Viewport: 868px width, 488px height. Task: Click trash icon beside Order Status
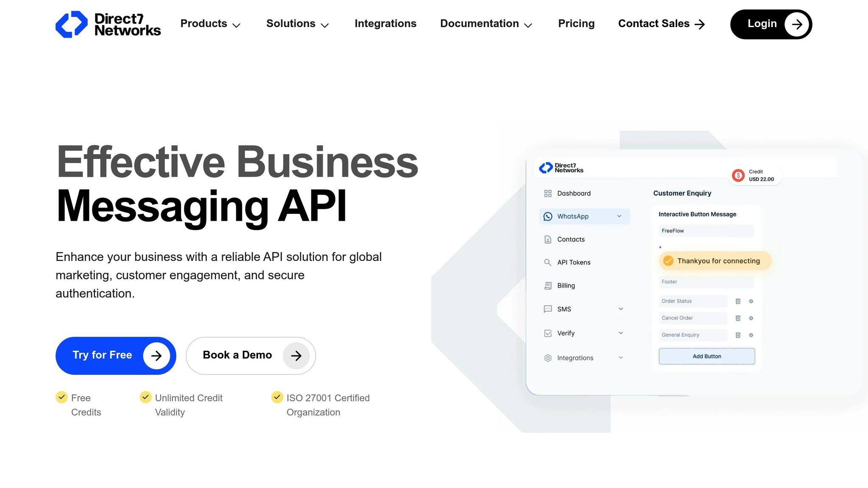pos(738,301)
